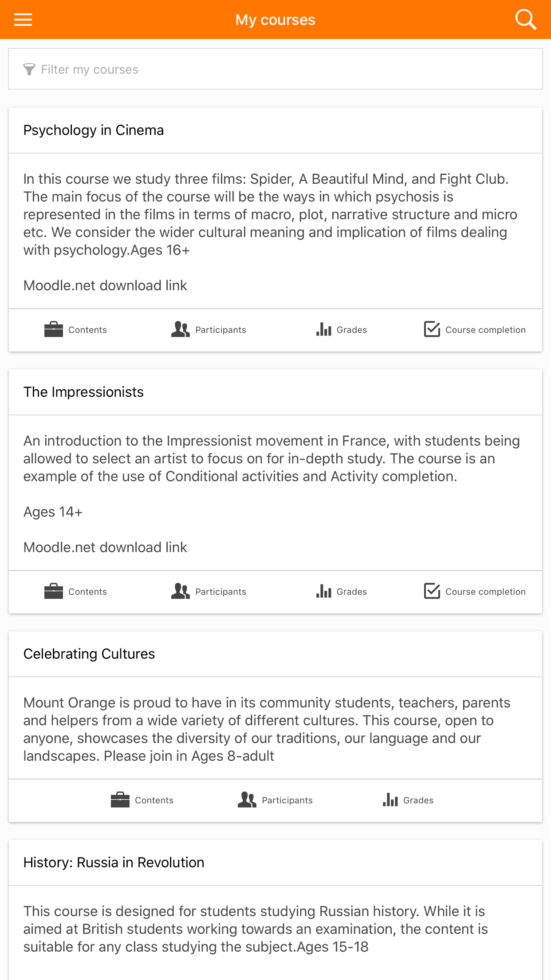Open Contents of The Impressionists

(75, 592)
